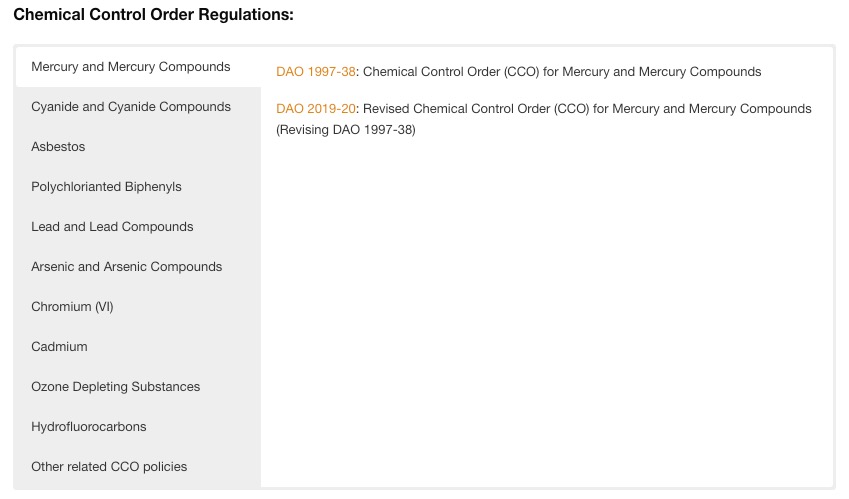Click the '(Revising DAO 1997-38)' note

pyautogui.click(x=346, y=130)
